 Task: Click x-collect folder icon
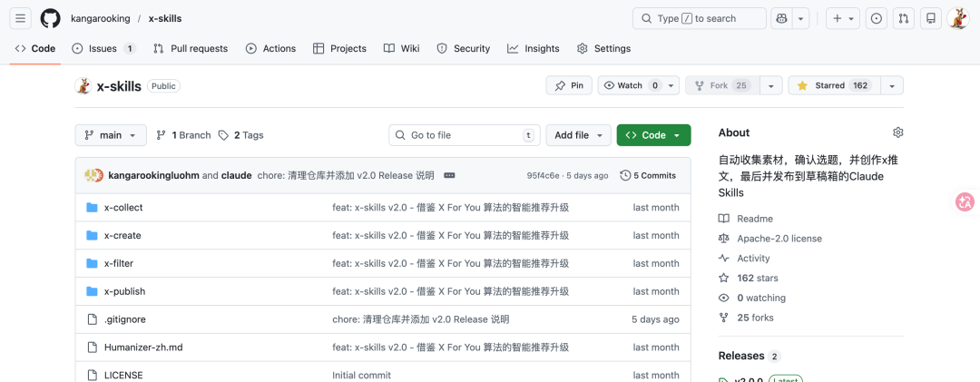point(93,208)
